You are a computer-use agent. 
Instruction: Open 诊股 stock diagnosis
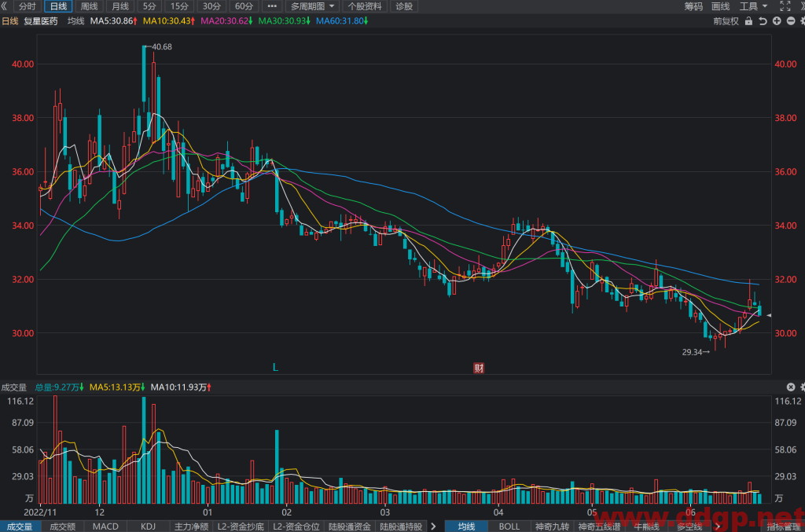(404, 6)
